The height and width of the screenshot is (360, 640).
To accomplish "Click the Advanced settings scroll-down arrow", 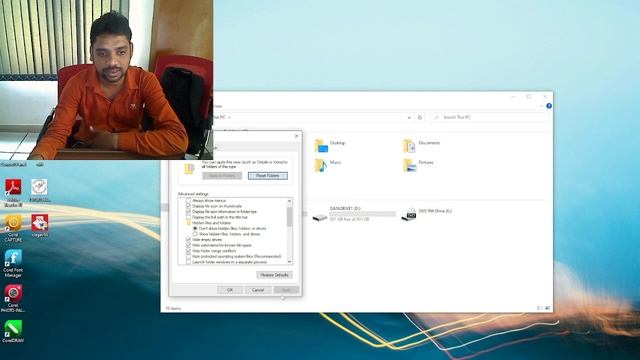I will (x=289, y=262).
